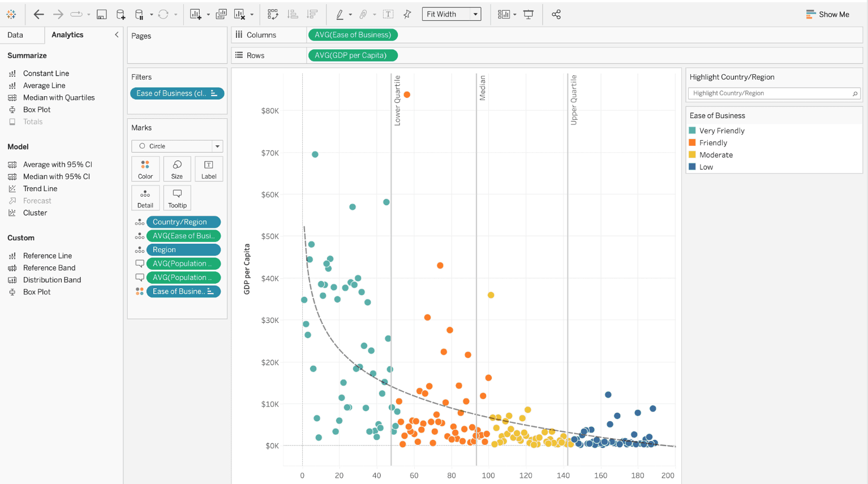
Task: Click the Group Members paperclip icon
Action: 363,14
